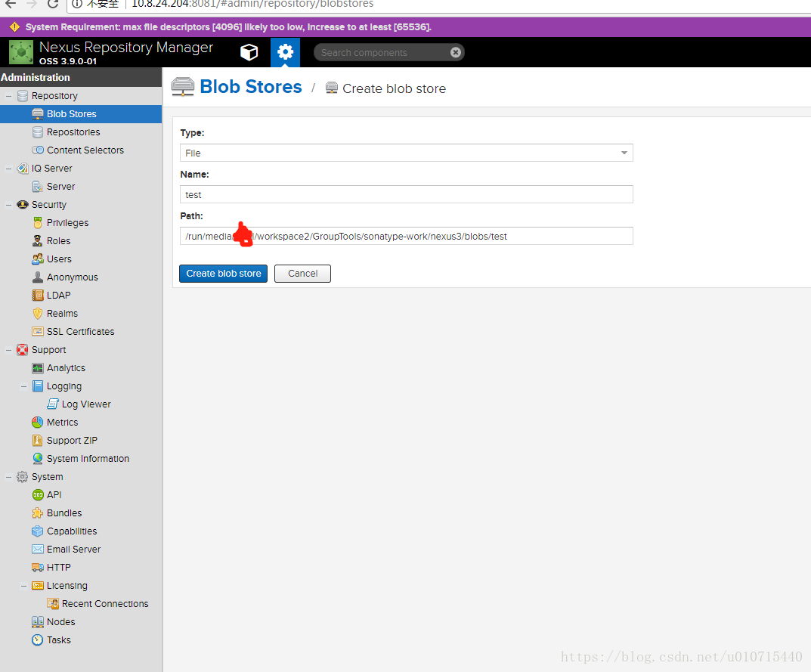Click the Nodes icon

tap(38, 622)
